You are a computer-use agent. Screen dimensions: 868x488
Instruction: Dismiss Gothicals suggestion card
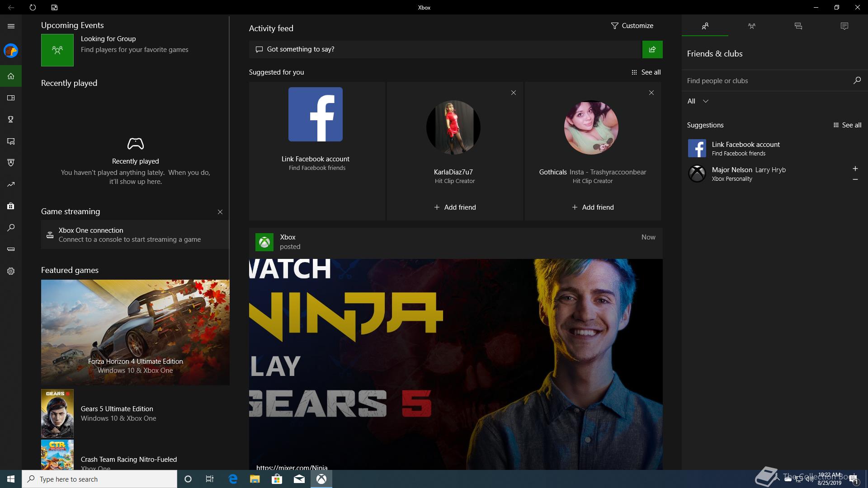(x=651, y=93)
